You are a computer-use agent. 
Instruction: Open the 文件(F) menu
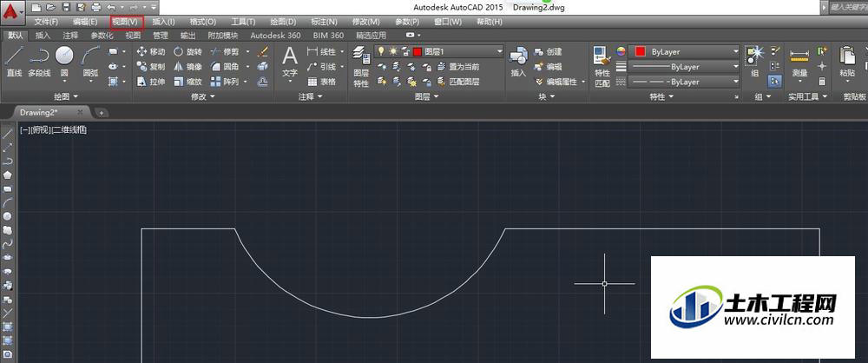pos(46,22)
